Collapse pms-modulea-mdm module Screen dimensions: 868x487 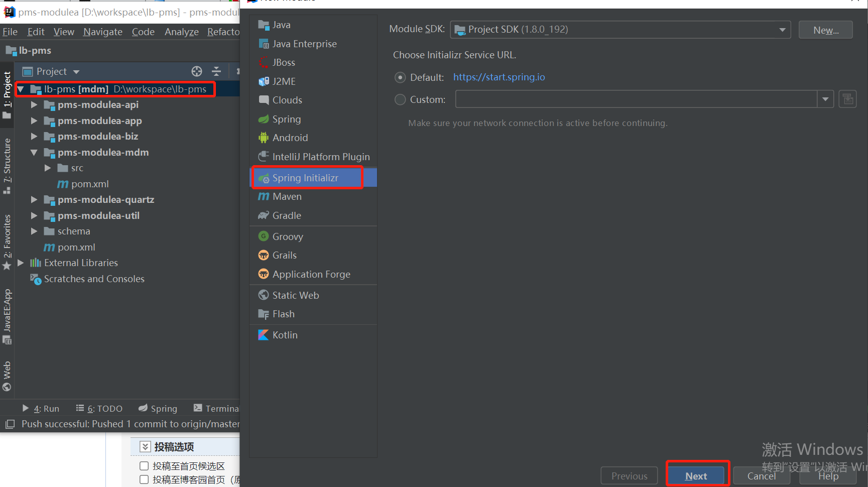[x=34, y=152]
